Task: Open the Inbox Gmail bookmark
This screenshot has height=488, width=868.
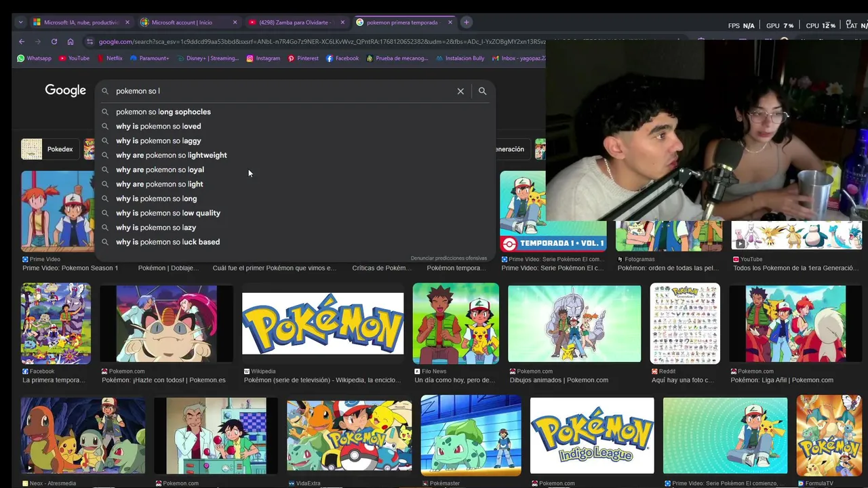Action: tap(518, 58)
